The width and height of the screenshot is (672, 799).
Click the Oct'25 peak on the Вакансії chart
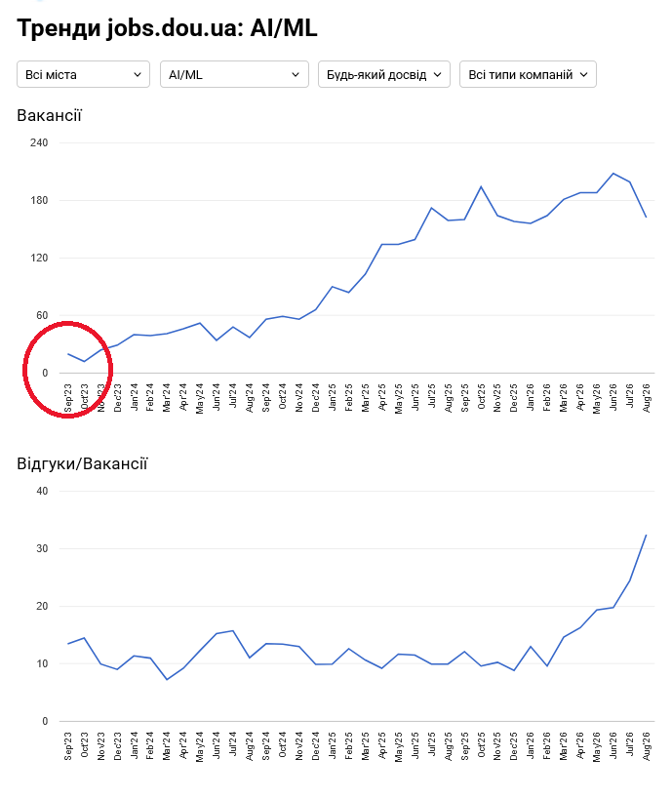481,186
